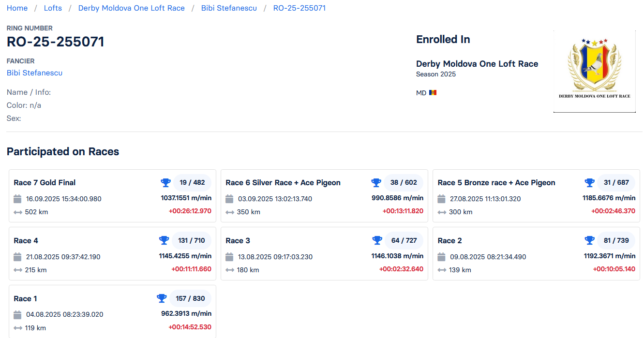Click the calendar icon in Race 3 card
Viewport: 644px width, 338px height.
point(230,257)
